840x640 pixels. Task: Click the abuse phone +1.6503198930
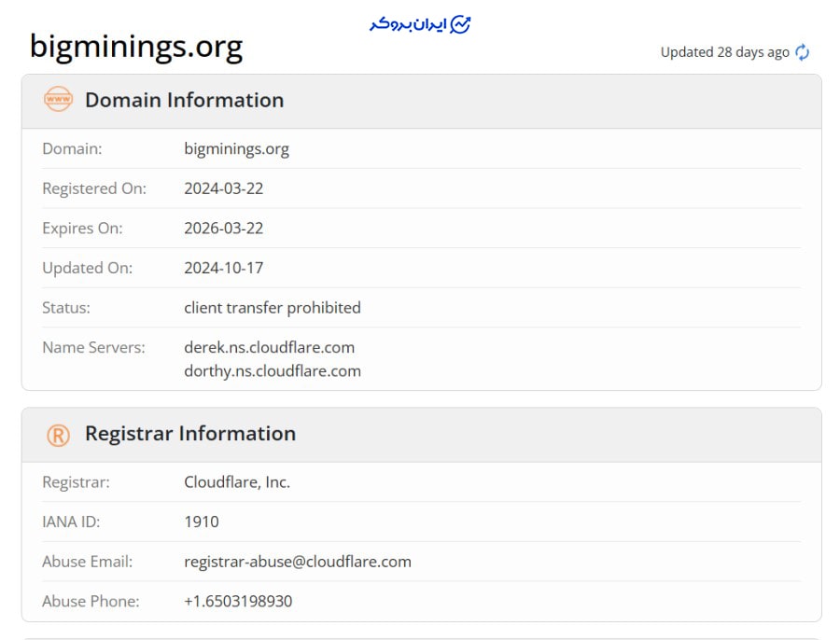click(238, 601)
